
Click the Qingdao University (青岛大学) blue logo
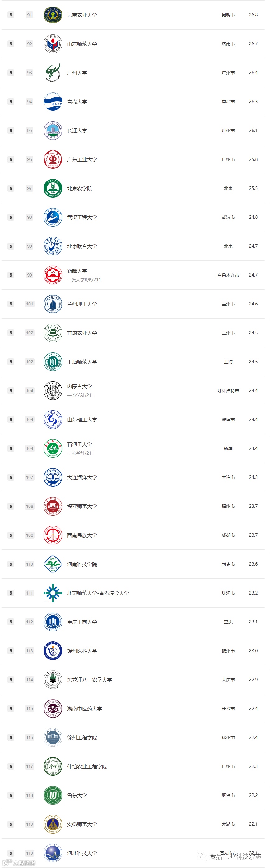pyautogui.click(x=53, y=101)
